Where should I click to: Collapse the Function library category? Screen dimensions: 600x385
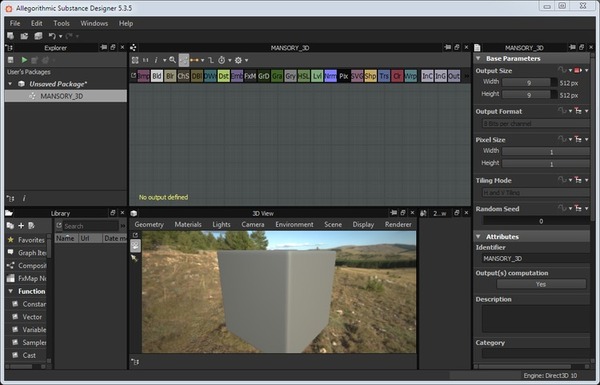tap(11, 291)
